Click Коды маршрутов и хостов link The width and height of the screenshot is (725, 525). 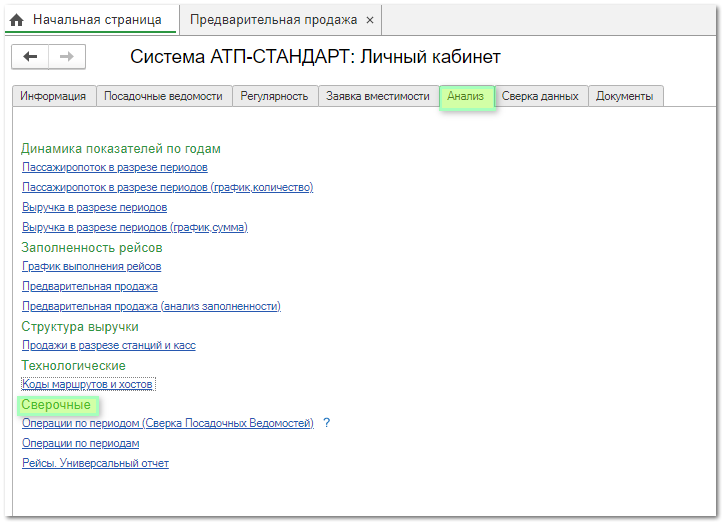[x=88, y=384]
